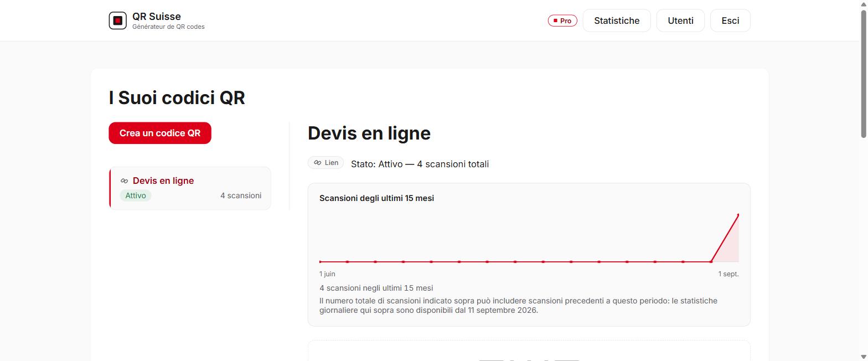The image size is (868, 361).
Task: Click the vertical page scrollbar thumb
Action: point(864,74)
